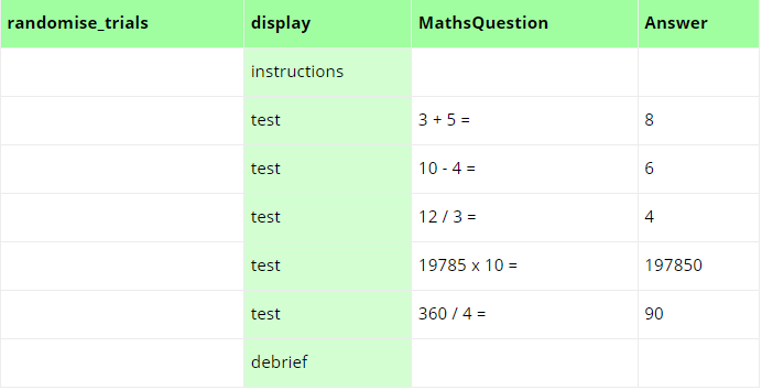Click the '10 - 4 =' question cell
The width and height of the screenshot is (762, 390).
click(524, 169)
